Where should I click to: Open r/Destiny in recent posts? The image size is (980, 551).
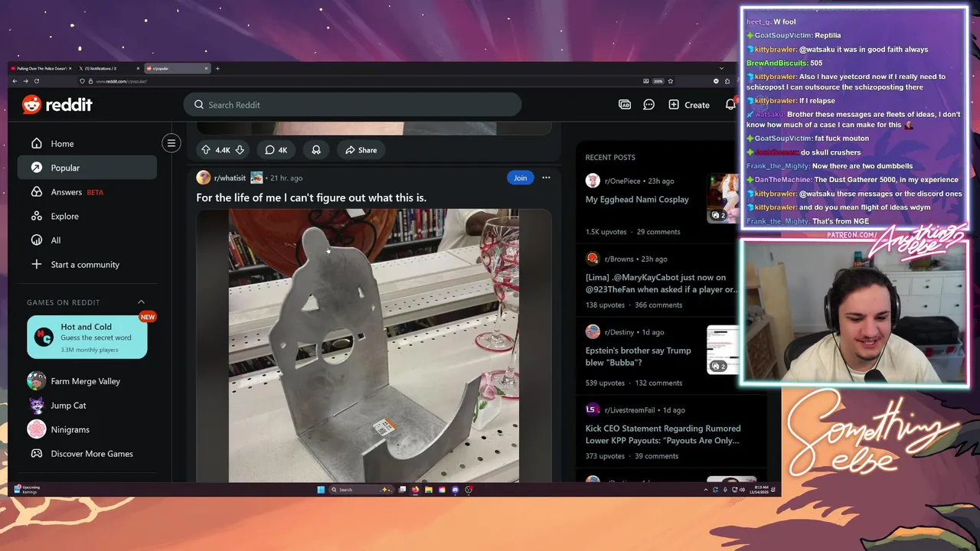(622, 332)
